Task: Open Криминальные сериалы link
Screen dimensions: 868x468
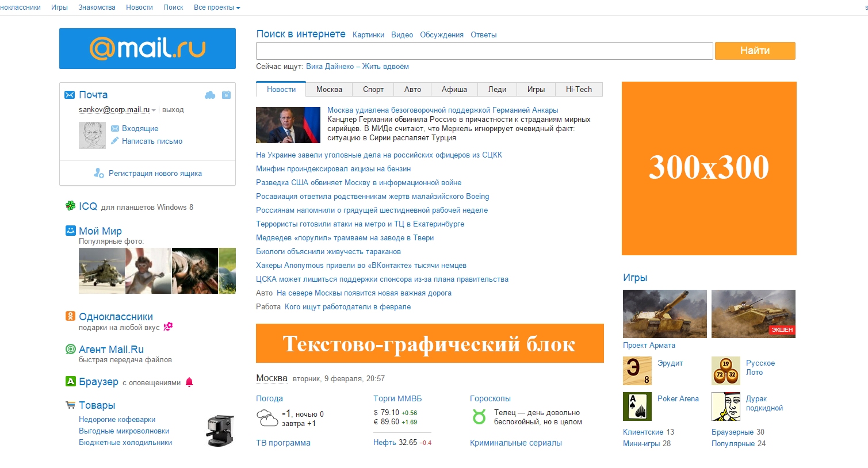Action: 516,443
